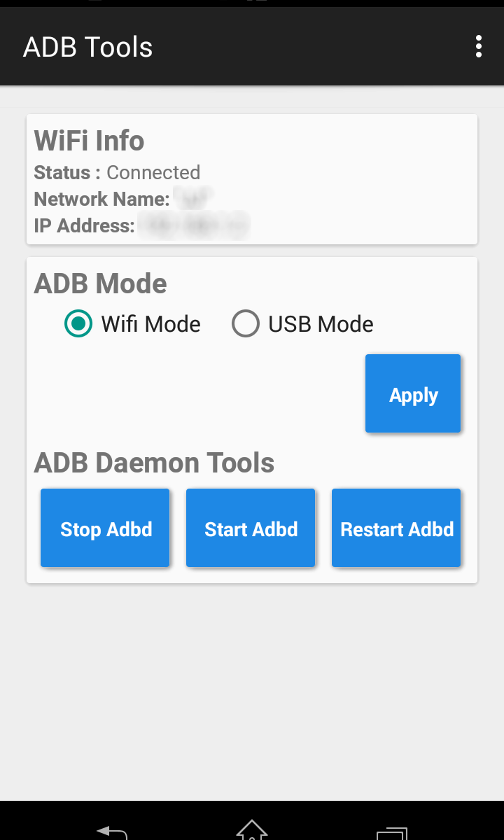Click the blurred IP address value
The image size is (504, 840).
194,226
